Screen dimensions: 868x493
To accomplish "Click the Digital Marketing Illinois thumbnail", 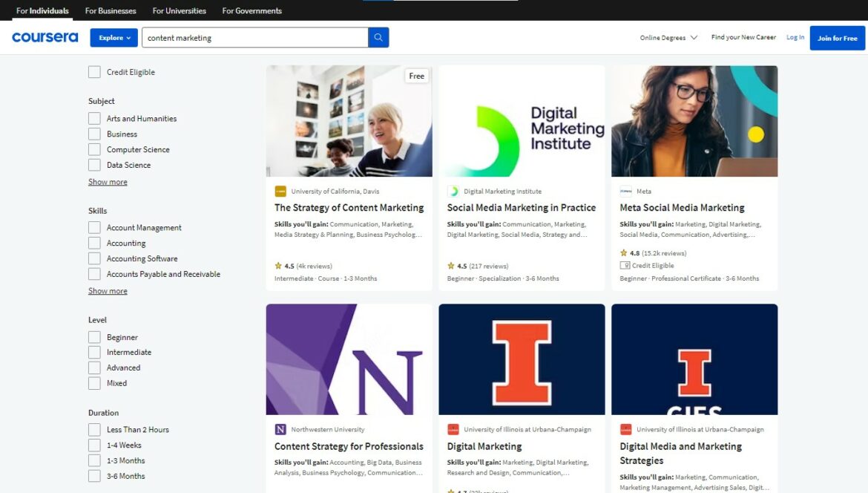I will 522,359.
